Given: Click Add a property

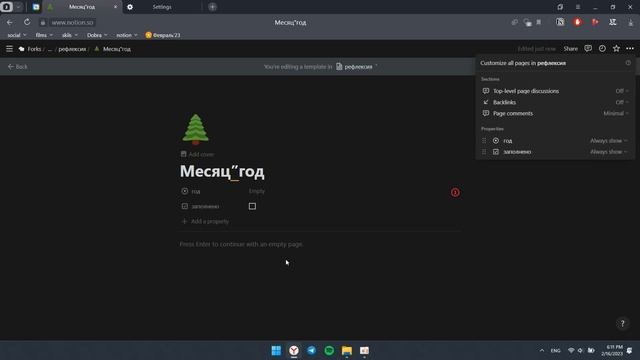Looking at the screenshot, I should click(205, 221).
